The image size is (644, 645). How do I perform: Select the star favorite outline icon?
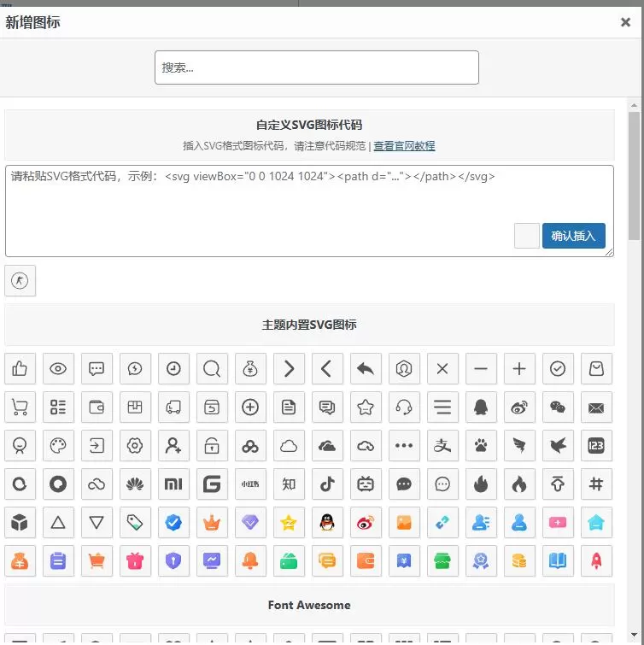coord(366,408)
